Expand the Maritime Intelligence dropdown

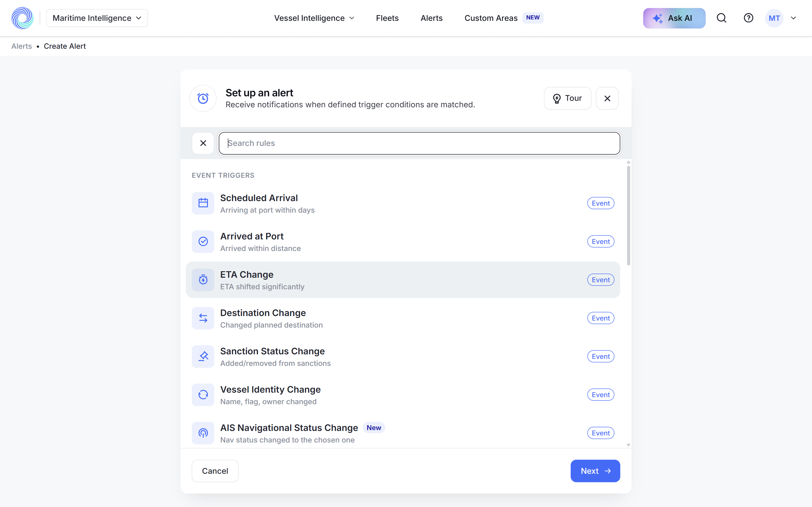(x=97, y=18)
